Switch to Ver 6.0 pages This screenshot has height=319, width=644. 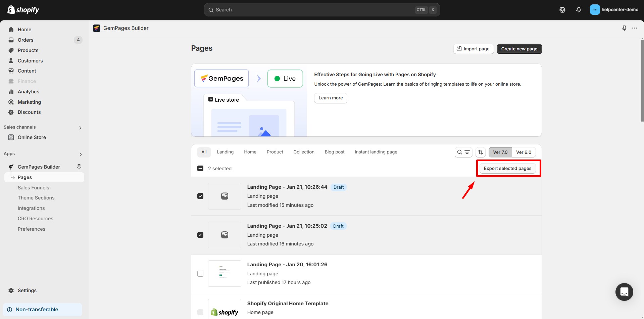coord(524,152)
